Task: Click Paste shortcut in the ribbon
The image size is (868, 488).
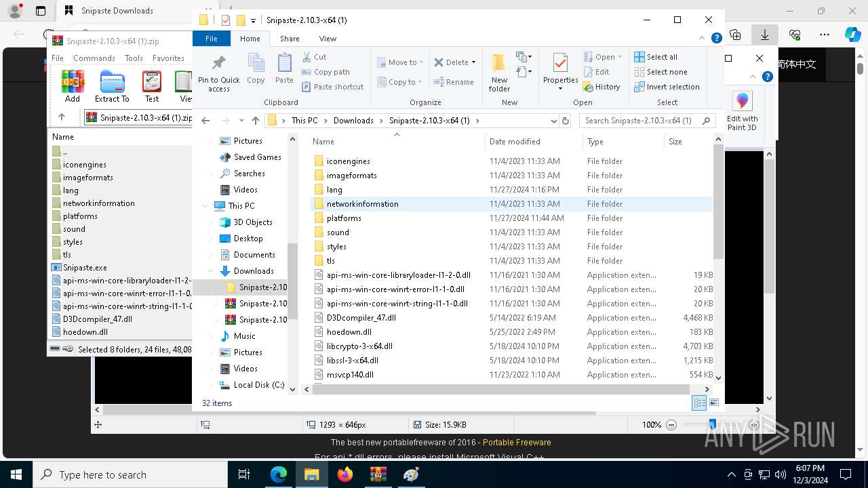Action: (332, 87)
